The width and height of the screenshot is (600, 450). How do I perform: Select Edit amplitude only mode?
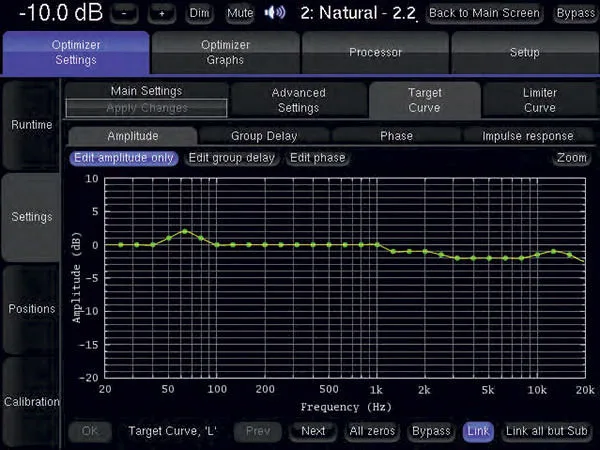click(124, 158)
